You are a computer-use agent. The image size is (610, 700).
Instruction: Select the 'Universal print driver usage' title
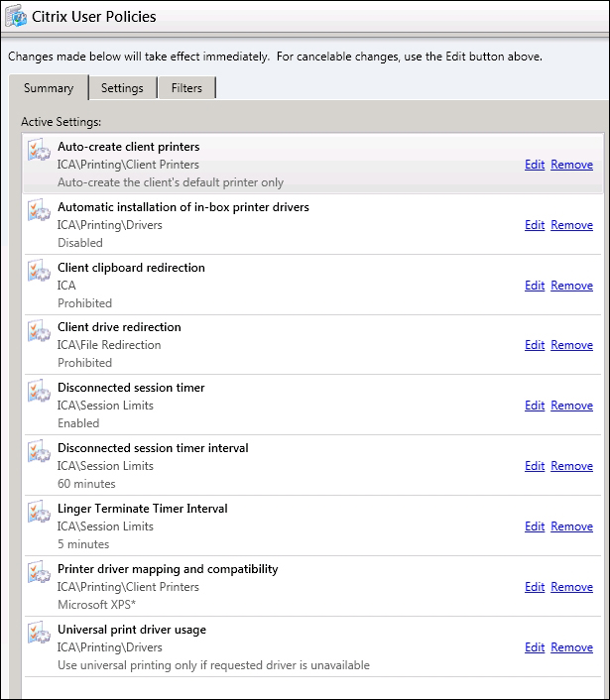(132, 630)
